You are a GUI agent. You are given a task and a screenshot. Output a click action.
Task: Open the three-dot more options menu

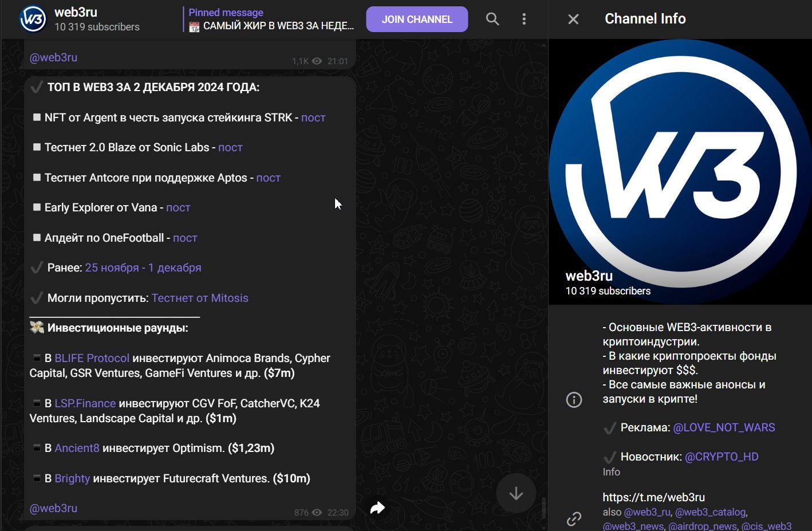[524, 19]
